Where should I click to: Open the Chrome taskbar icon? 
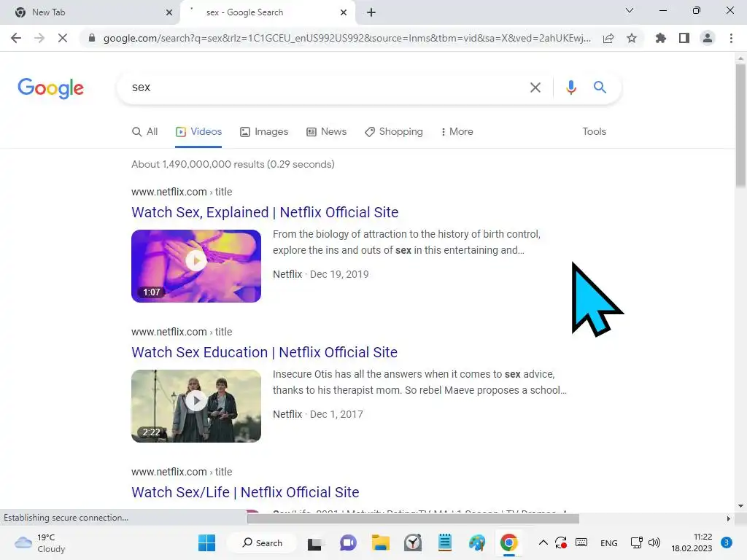pyautogui.click(x=508, y=542)
